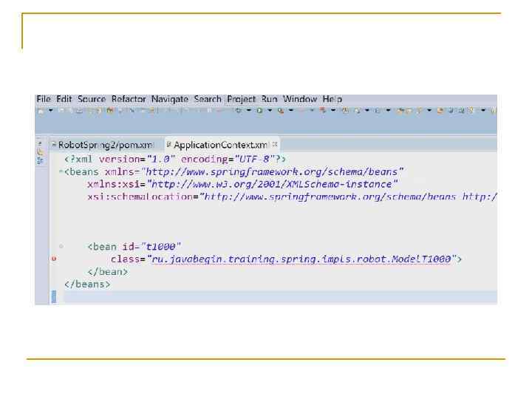Open the Window menu
This screenshot has height=399, width=532.
click(300, 99)
